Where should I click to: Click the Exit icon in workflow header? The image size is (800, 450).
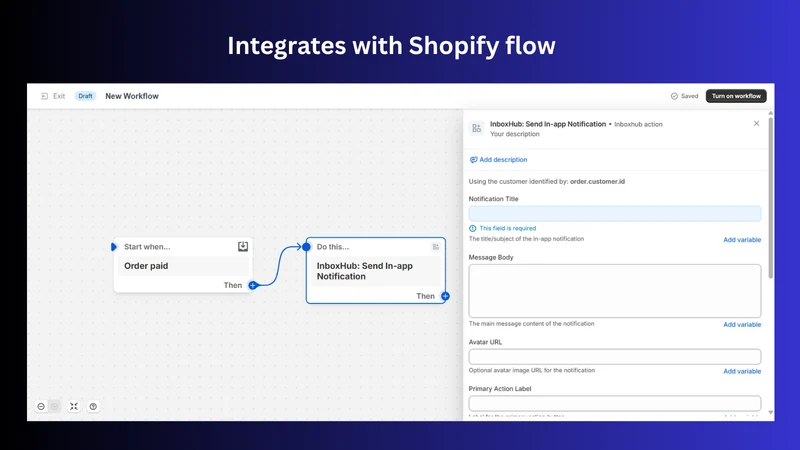[44, 96]
